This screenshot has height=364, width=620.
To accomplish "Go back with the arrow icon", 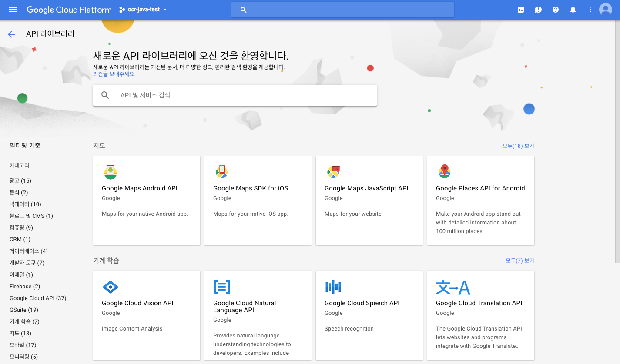I will [11, 34].
